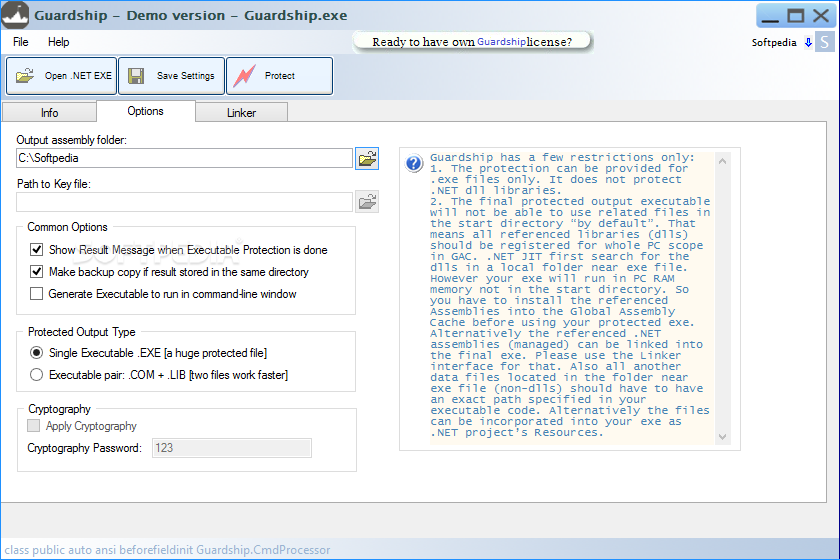
Task: Switch to the Linker tab
Action: coord(242,113)
